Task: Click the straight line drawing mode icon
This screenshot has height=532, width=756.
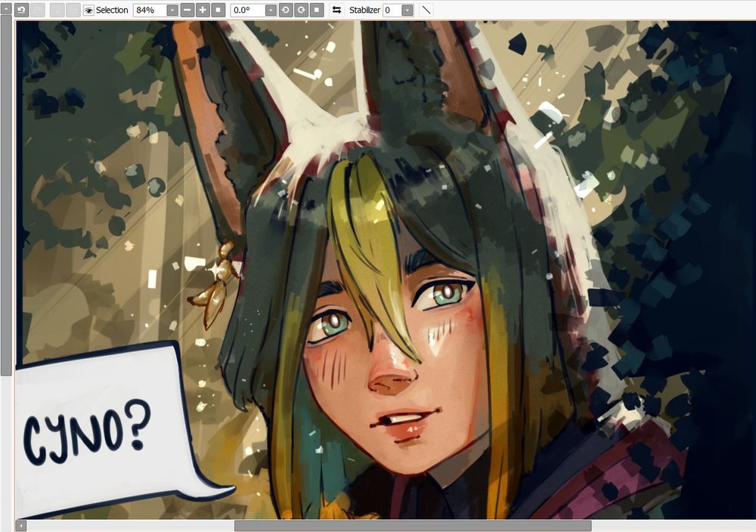Action: click(426, 10)
